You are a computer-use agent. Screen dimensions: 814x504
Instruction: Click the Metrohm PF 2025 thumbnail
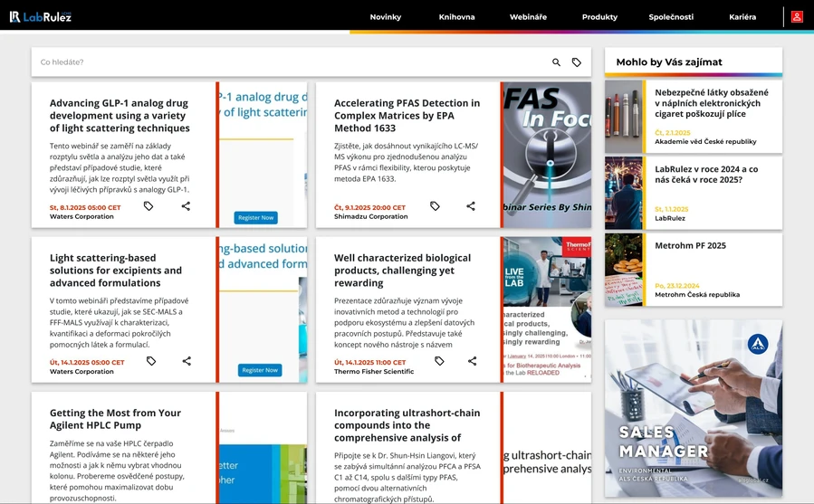point(624,270)
